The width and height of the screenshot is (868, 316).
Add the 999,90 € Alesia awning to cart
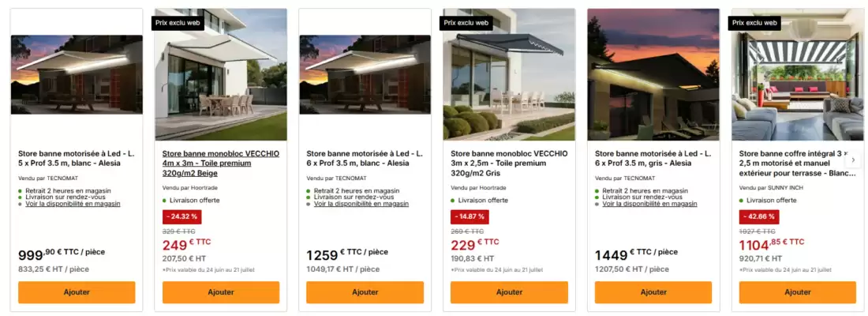tap(77, 292)
